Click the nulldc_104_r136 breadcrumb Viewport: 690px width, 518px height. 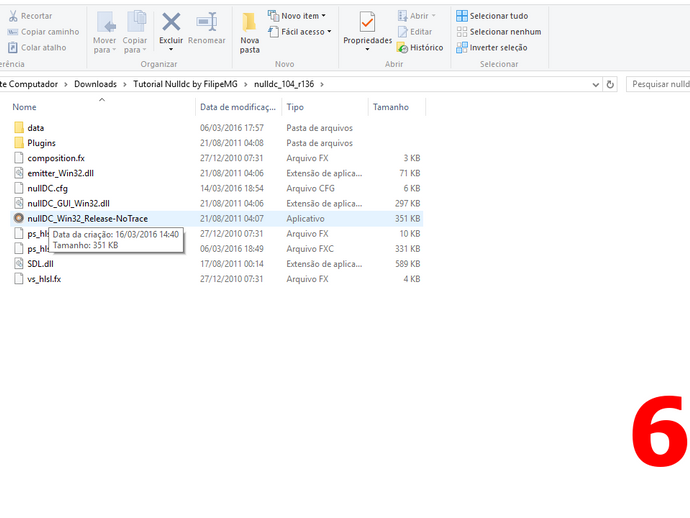point(284,84)
